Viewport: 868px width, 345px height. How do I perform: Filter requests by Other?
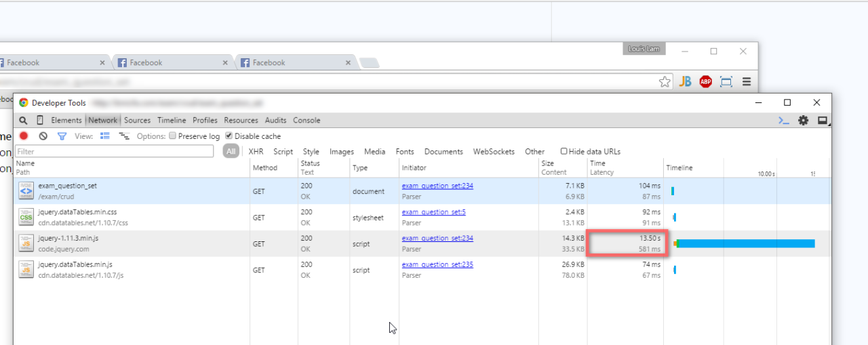534,152
